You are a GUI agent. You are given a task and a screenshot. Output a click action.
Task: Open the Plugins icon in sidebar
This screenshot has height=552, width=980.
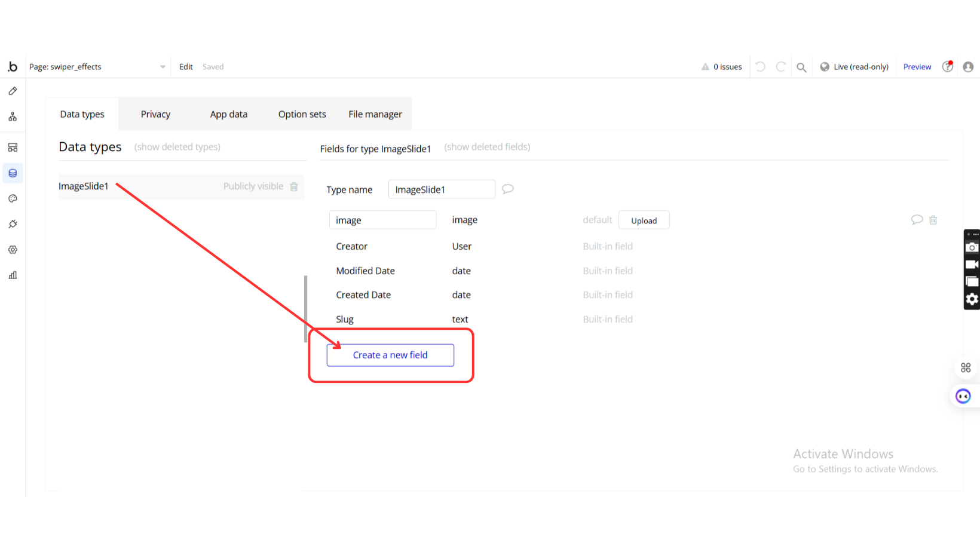(x=13, y=224)
